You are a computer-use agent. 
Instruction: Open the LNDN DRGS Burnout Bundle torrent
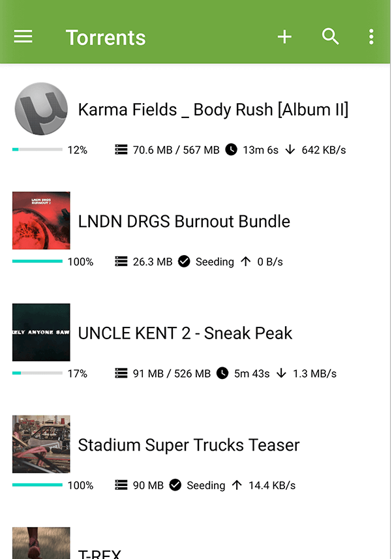point(184,221)
